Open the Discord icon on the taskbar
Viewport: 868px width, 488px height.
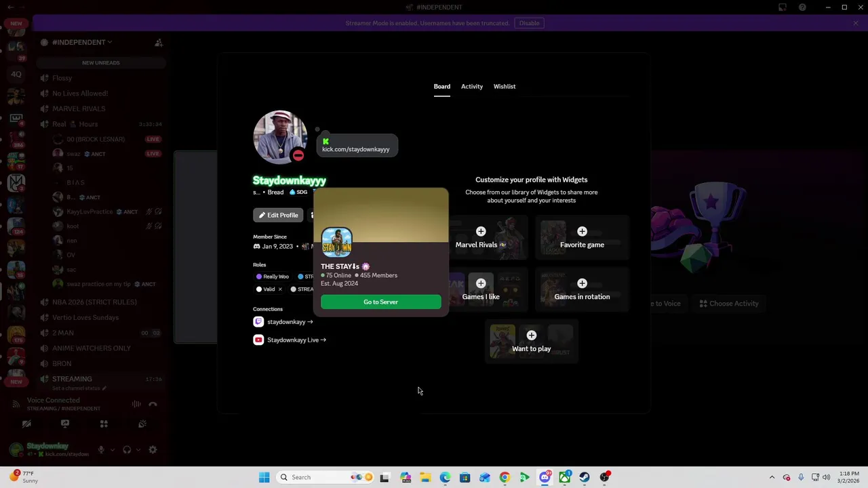(x=545, y=477)
